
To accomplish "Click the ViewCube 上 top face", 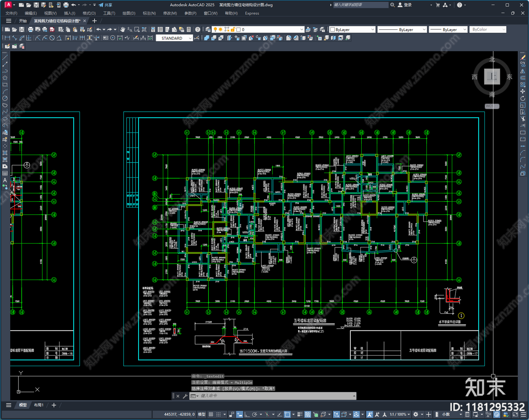I will (x=492, y=77).
